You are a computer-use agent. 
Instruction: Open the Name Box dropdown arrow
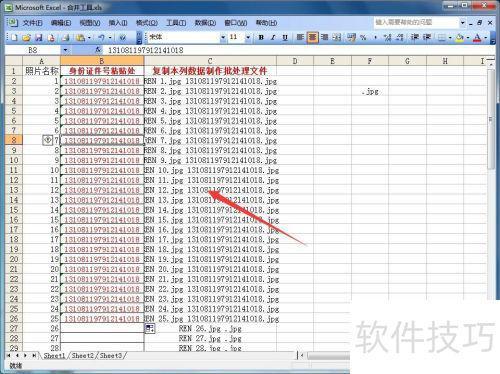click(65, 50)
